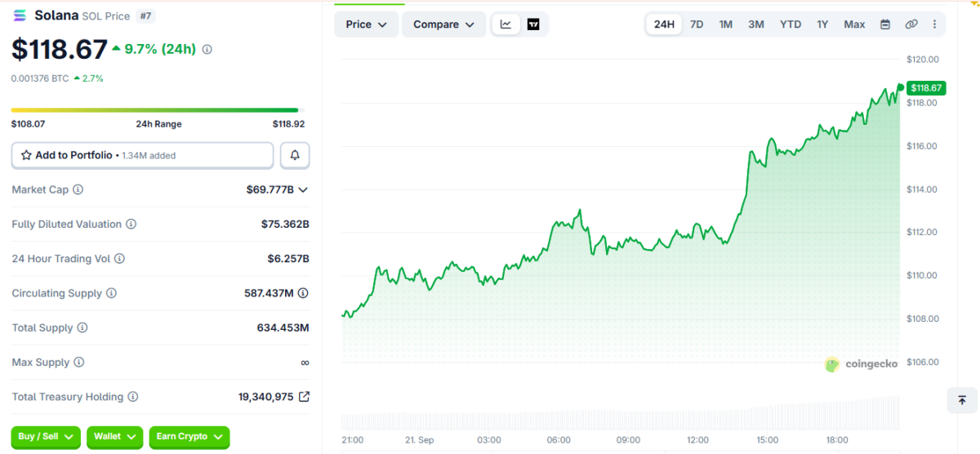This screenshot has width=980, height=454.
Task: Show Total Treasury Holding info icon
Action: point(132,397)
